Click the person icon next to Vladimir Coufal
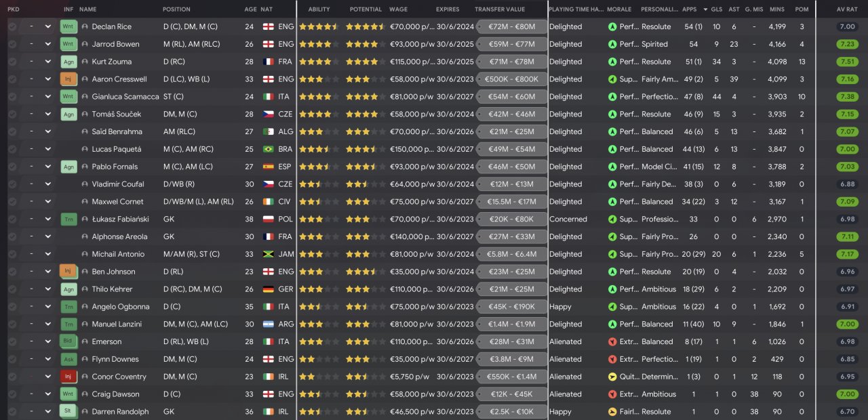The width and height of the screenshot is (868, 420). coord(85,184)
